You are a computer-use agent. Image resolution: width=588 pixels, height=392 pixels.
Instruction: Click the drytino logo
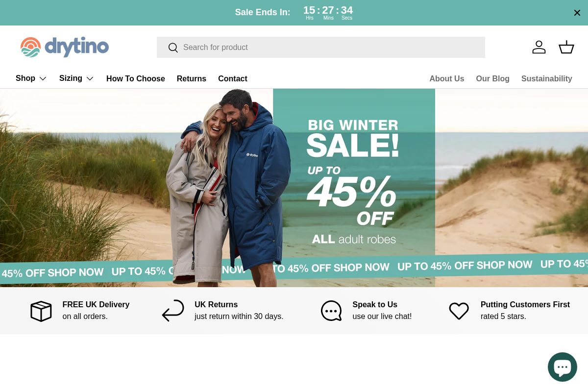pyautogui.click(x=64, y=47)
